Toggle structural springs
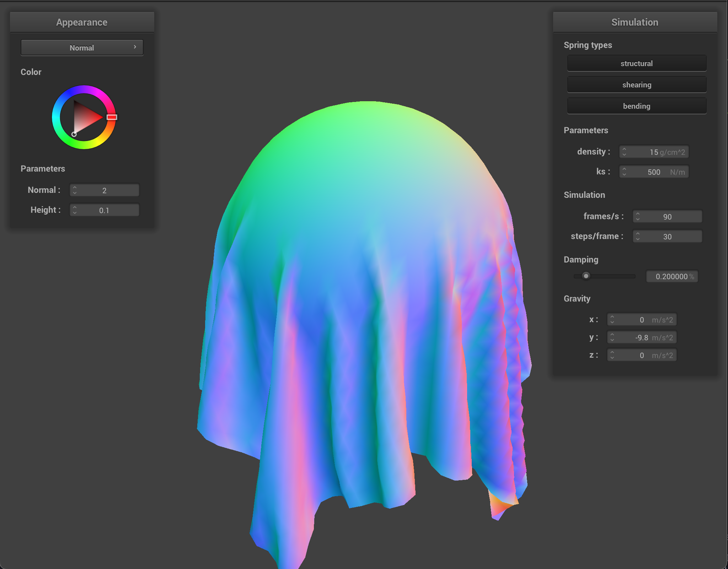The image size is (728, 569). [x=636, y=63]
